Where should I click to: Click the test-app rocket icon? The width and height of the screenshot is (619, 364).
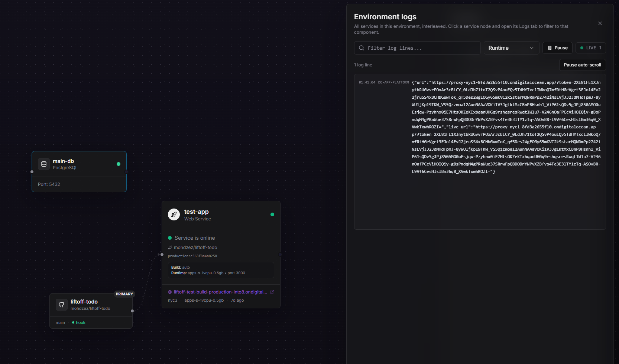coord(174,214)
